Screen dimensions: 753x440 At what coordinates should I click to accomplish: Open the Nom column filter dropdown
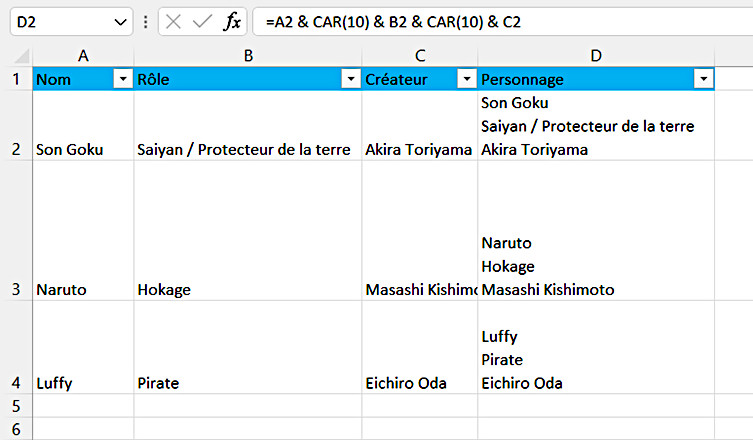coord(123,79)
